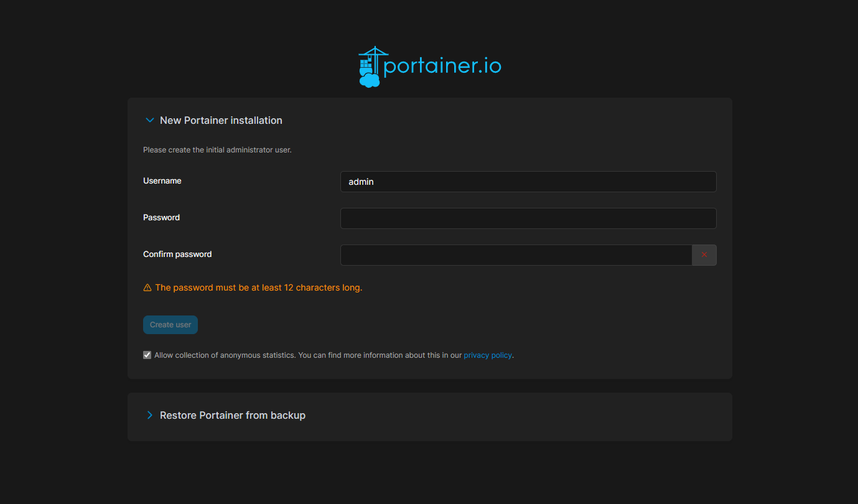Click the Confirm password label
Image resolution: width=858 pixels, height=504 pixels.
[177, 254]
